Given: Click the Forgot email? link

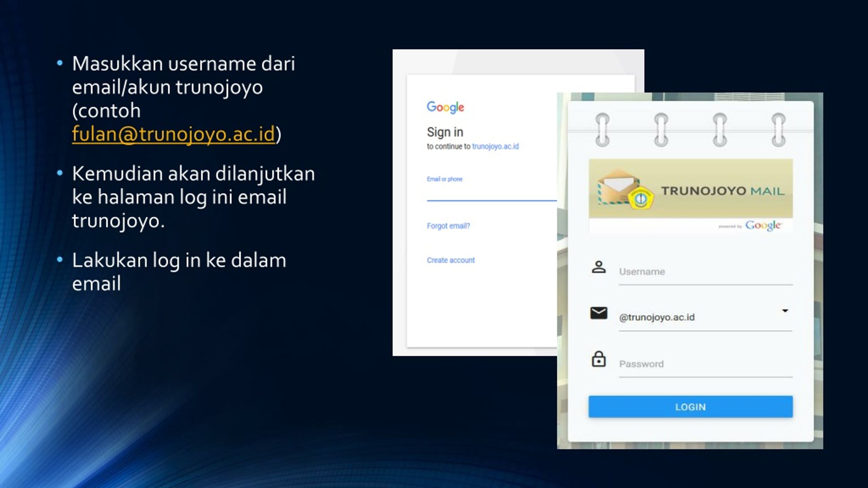Looking at the screenshot, I should [x=448, y=226].
